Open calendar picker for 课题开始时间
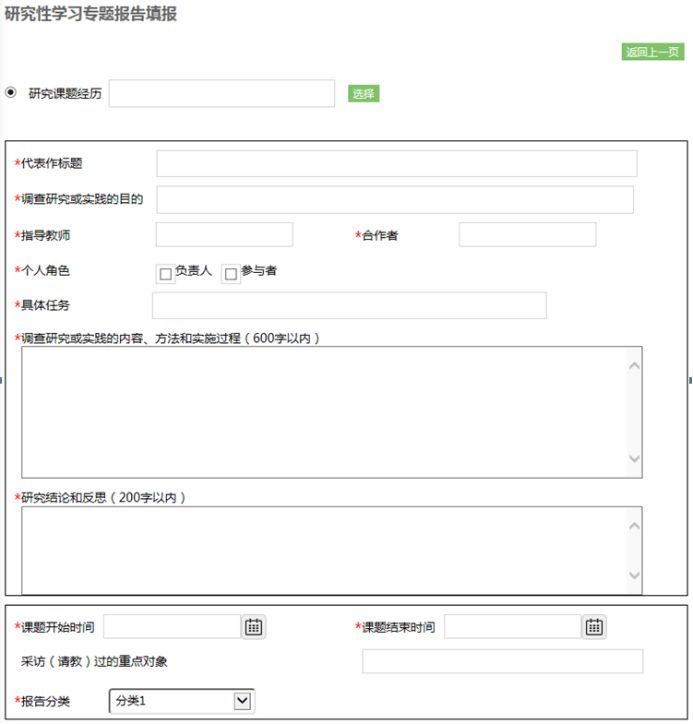This screenshot has height=724, width=693. pyautogui.click(x=254, y=627)
